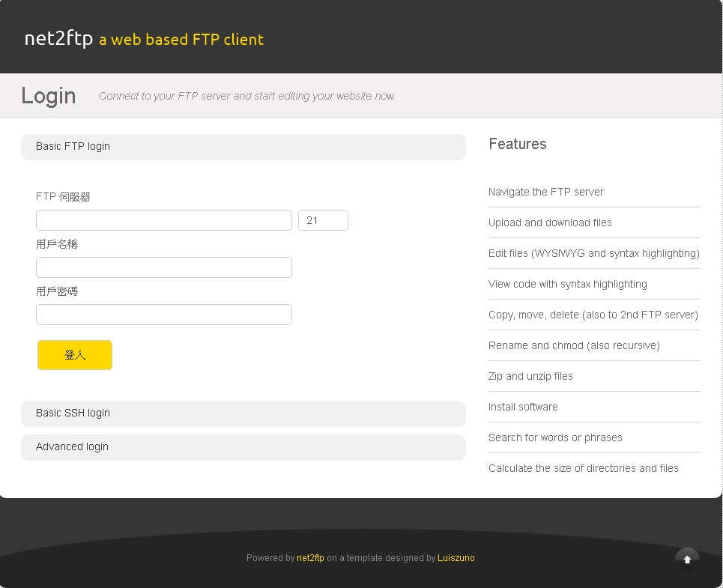This screenshot has width=723, height=588.
Task: Open Rename and chmod feature
Action: 574,345
